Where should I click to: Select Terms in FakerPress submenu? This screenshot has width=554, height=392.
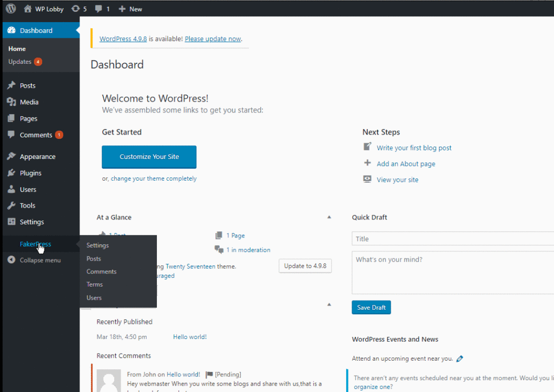(95, 284)
